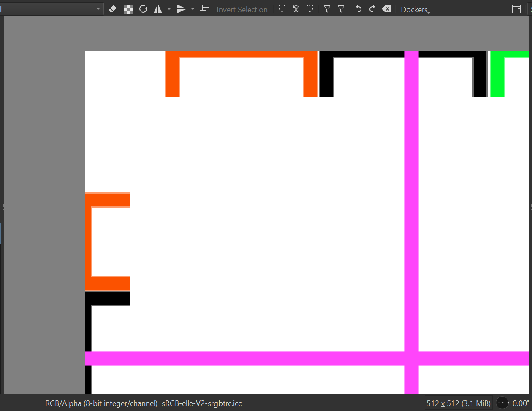Screen dimensions: 532x411
Task: Toggle preserve alpha checkerboard icon
Action: coord(128,9)
